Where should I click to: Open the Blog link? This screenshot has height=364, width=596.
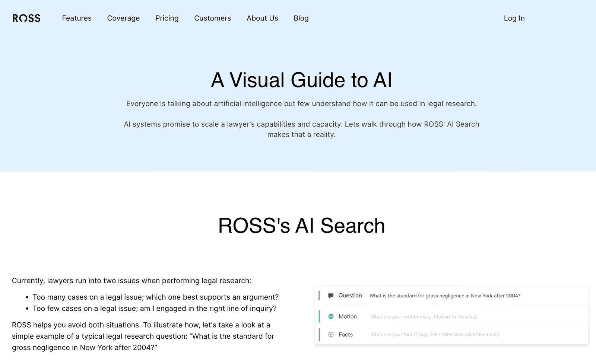[301, 18]
